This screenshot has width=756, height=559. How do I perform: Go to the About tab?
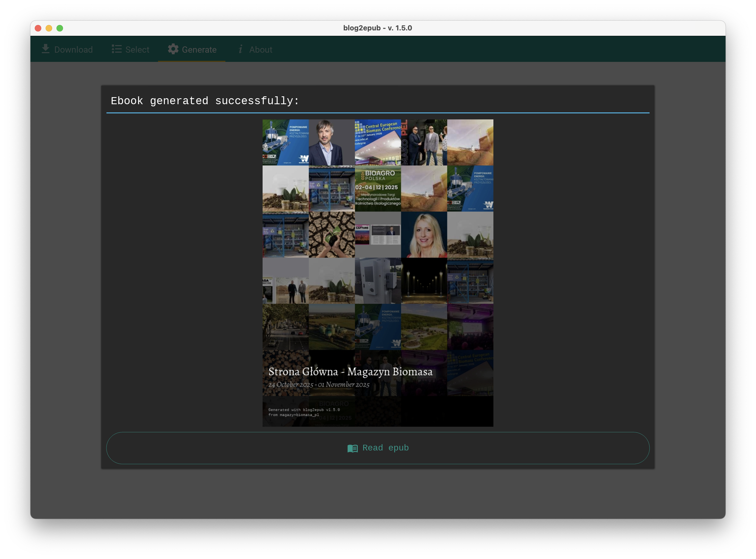point(255,49)
